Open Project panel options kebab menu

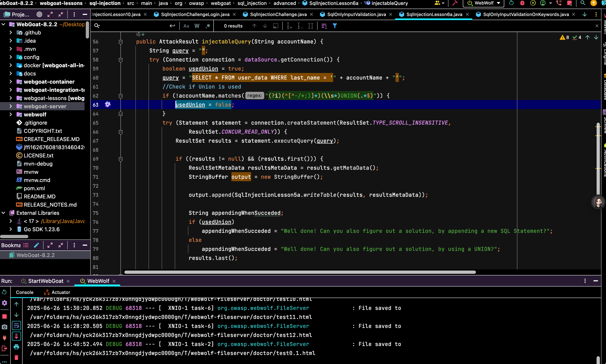point(74,15)
